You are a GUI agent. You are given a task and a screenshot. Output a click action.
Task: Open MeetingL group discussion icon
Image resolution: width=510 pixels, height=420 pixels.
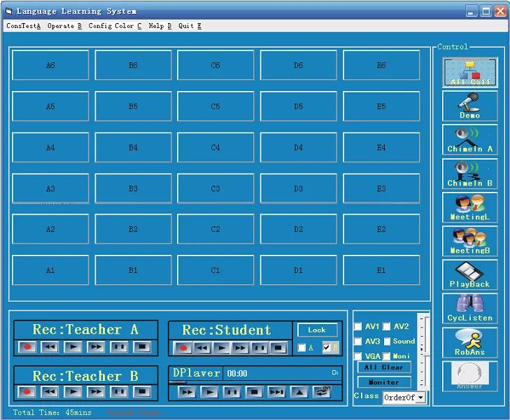470,207
